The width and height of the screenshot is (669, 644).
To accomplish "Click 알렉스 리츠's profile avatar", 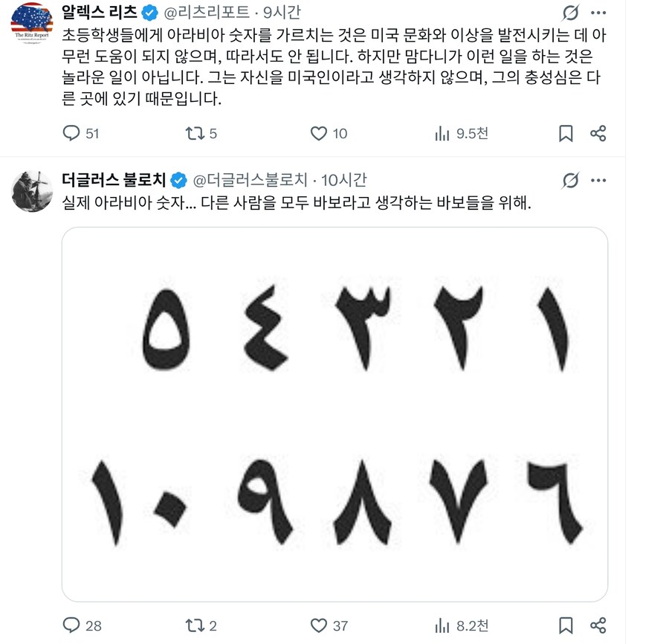I will (33, 19).
